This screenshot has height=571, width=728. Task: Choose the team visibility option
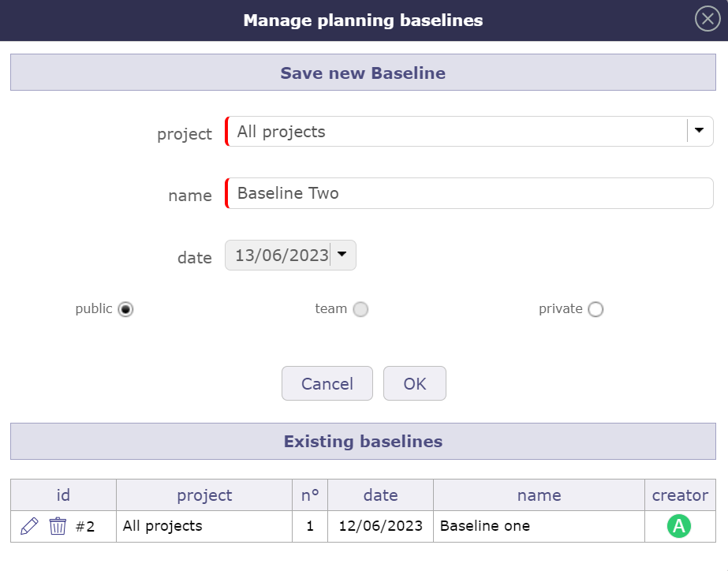(x=360, y=309)
